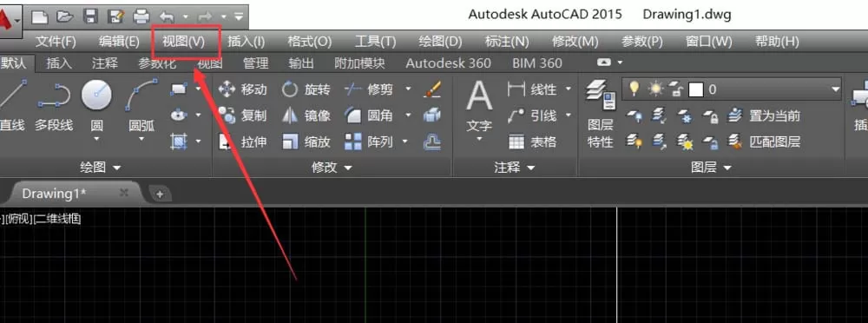Select the 圆 circle tool icon
The image size is (868, 323).
coord(97,96)
